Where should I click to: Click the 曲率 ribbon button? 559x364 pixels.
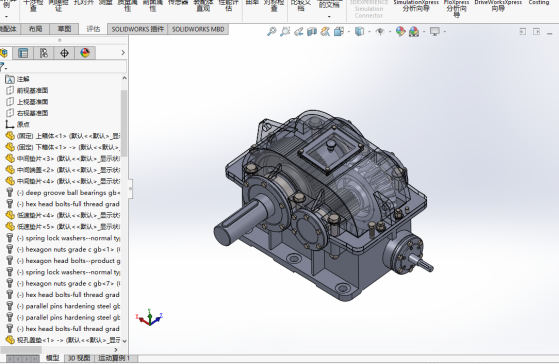click(252, 3)
